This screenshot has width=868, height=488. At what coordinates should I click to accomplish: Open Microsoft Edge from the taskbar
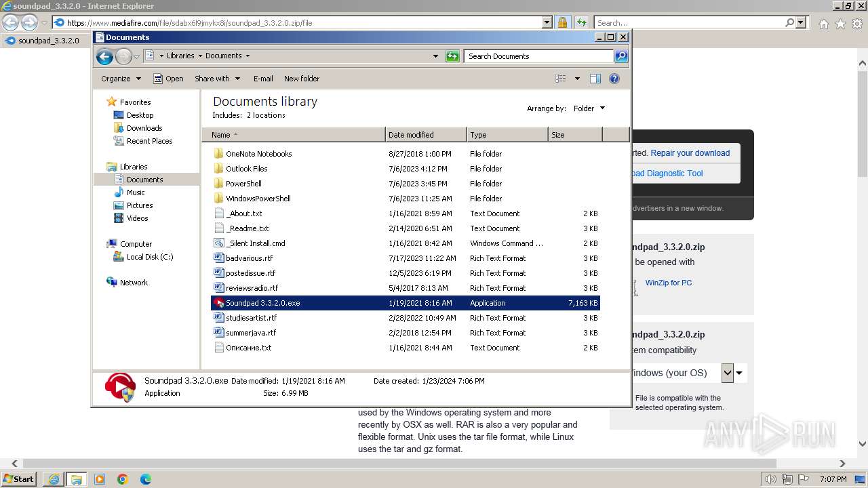(x=146, y=479)
